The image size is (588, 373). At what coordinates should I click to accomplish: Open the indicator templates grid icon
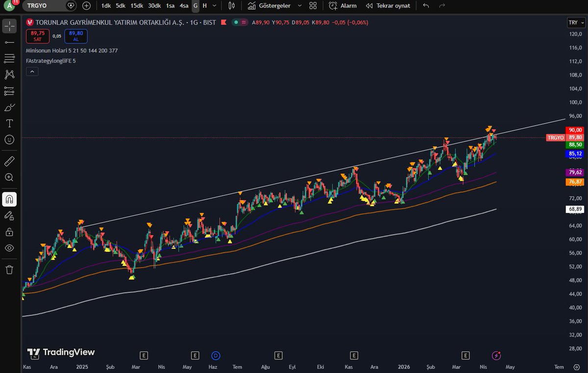coord(313,6)
